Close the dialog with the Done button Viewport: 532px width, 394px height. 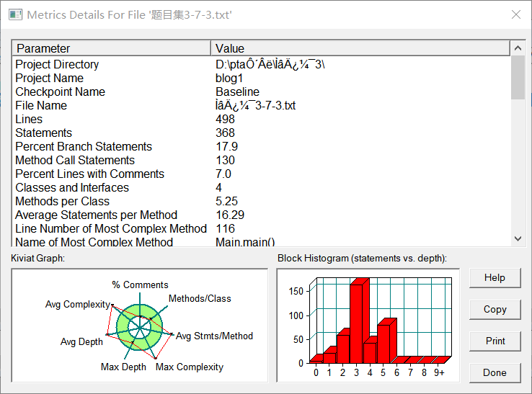pyautogui.click(x=495, y=373)
